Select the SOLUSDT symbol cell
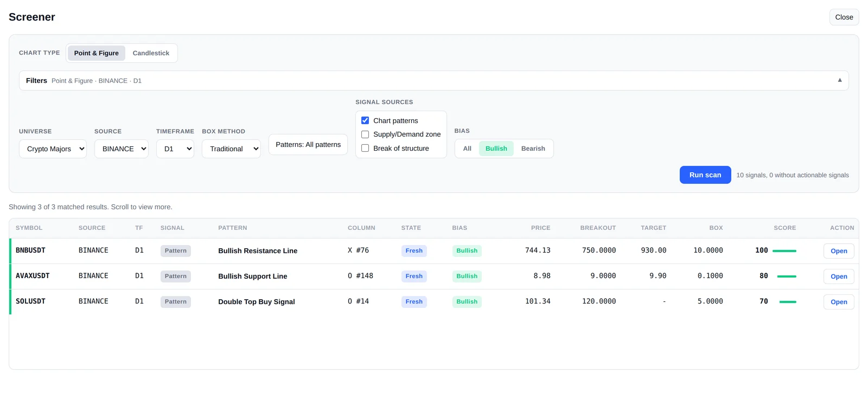The width and height of the screenshot is (868, 412). (x=30, y=301)
